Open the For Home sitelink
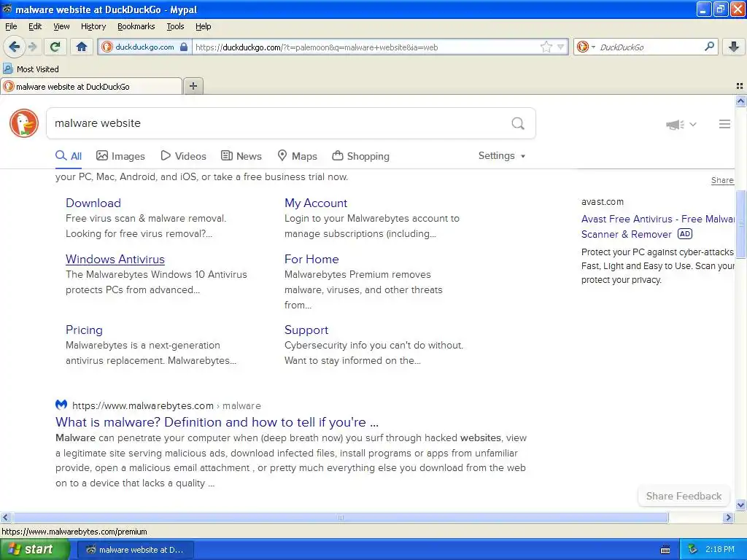Image resolution: width=747 pixels, height=560 pixels. click(x=311, y=259)
